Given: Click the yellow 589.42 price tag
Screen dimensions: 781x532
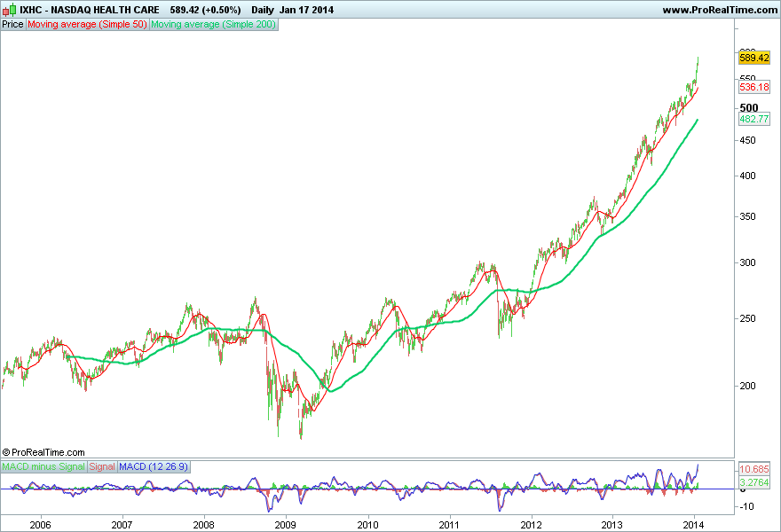Looking at the screenshot, I should [754, 58].
